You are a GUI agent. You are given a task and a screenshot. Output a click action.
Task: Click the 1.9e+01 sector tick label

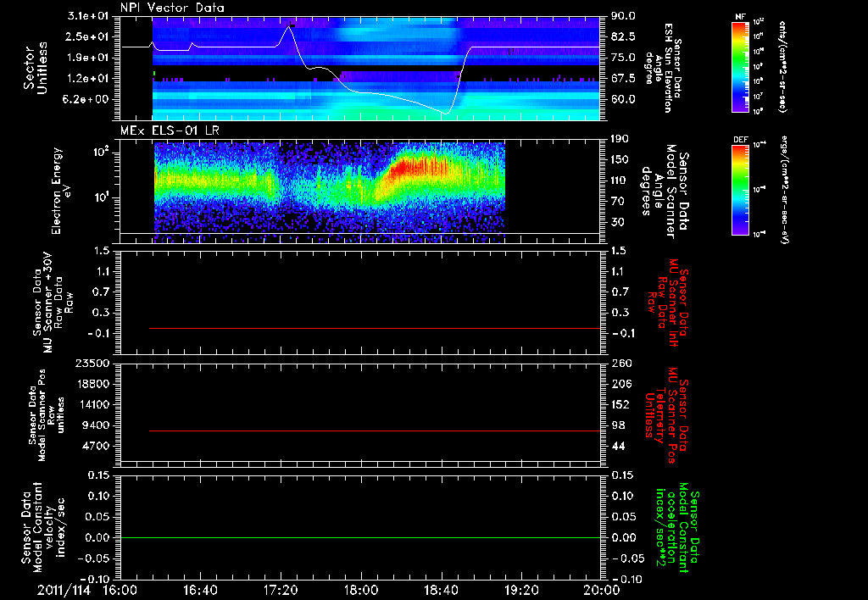tap(90, 58)
